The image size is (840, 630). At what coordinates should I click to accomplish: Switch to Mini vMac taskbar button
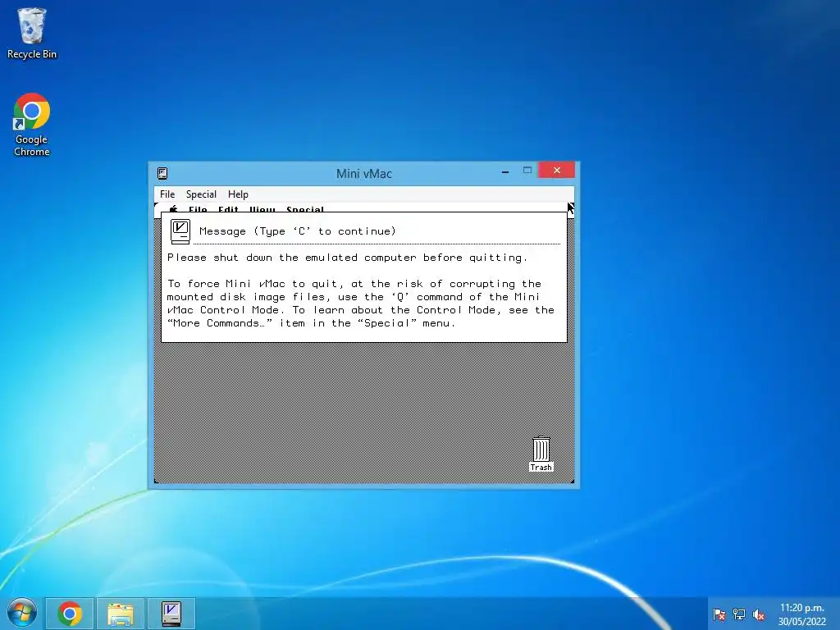[x=171, y=614]
